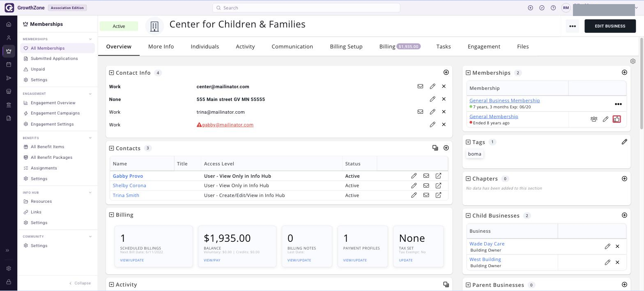The width and height of the screenshot is (644, 291).
Task: Click the top Search field
Action: 306,8
